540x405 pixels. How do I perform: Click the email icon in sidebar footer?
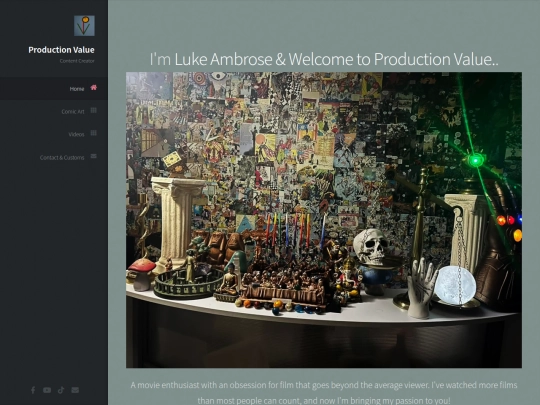75,390
